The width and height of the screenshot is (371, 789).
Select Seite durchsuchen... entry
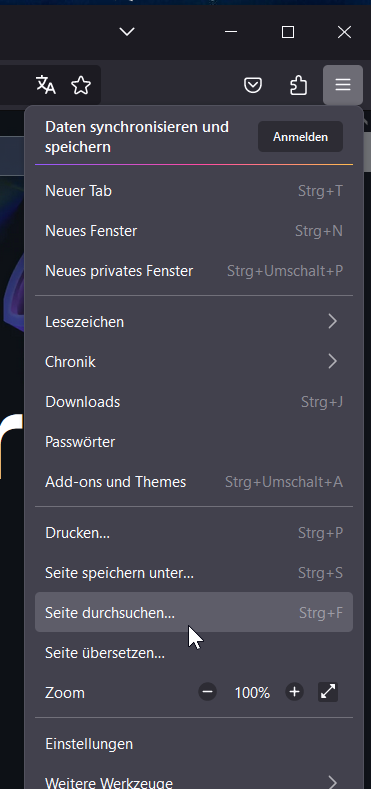pyautogui.click(x=194, y=612)
